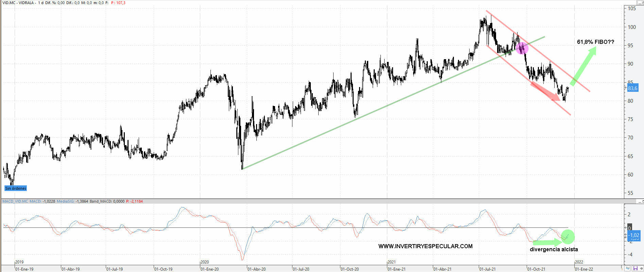The width and height of the screenshot is (644, 272).
Task: Click the pink circle marker on the trendline break
Action: 522,48
